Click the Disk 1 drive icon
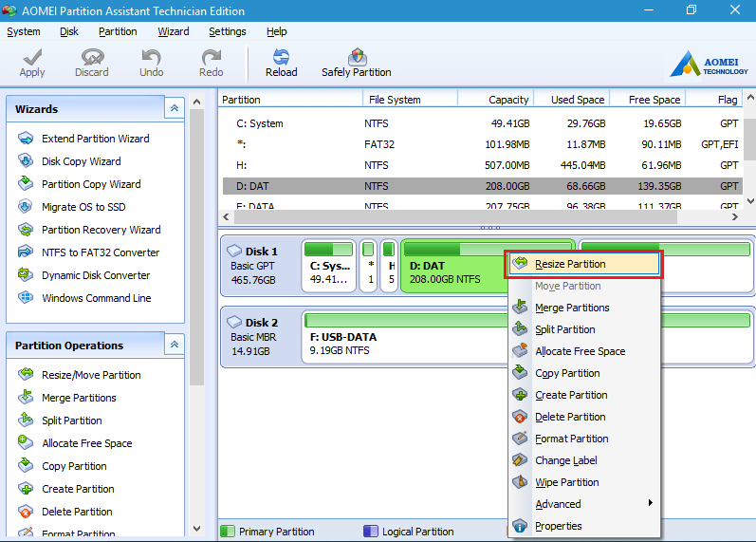 click(234, 251)
